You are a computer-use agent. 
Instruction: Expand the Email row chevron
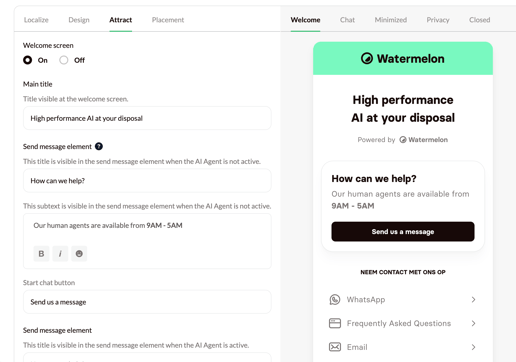pyautogui.click(x=473, y=347)
